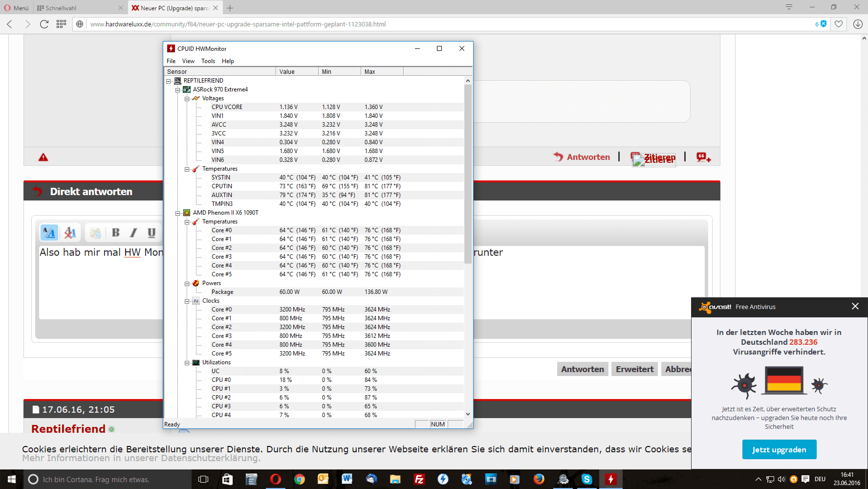The height and width of the screenshot is (489, 868).
Task: Go forward in browser history
Action: point(27,24)
